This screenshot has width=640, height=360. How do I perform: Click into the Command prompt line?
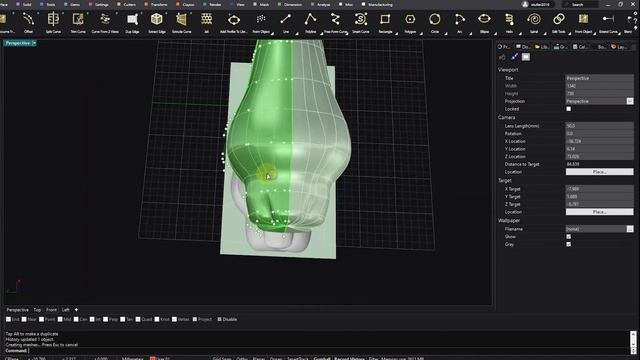click(318, 351)
